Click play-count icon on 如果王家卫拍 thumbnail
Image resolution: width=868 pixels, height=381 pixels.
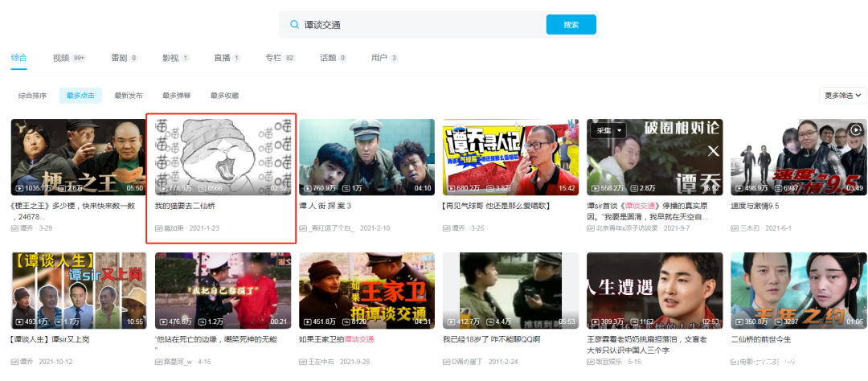(x=308, y=322)
